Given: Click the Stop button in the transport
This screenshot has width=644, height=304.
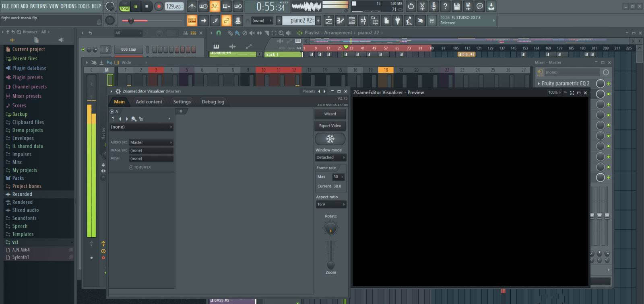Looking at the screenshot, I should [x=147, y=6].
